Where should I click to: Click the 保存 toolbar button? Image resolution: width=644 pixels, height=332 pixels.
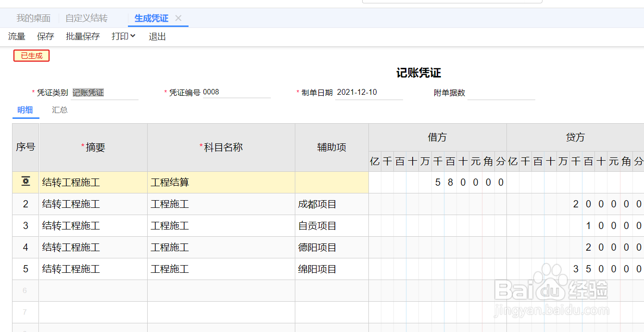pyautogui.click(x=46, y=36)
